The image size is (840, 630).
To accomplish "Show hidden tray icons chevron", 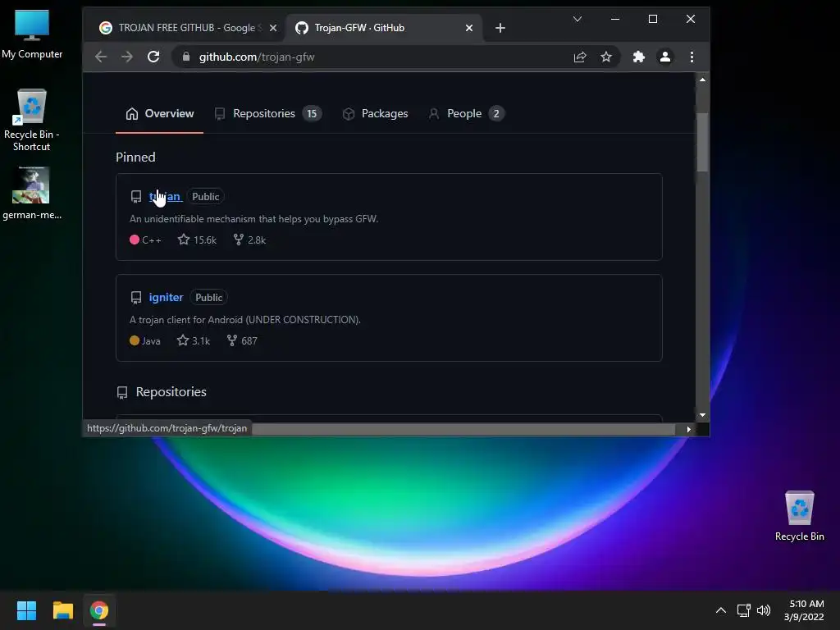I will (721, 610).
